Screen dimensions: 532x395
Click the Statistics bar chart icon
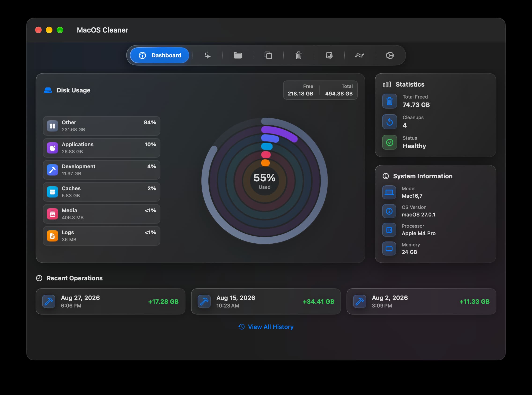pyautogui.click(x=387, y=84)
